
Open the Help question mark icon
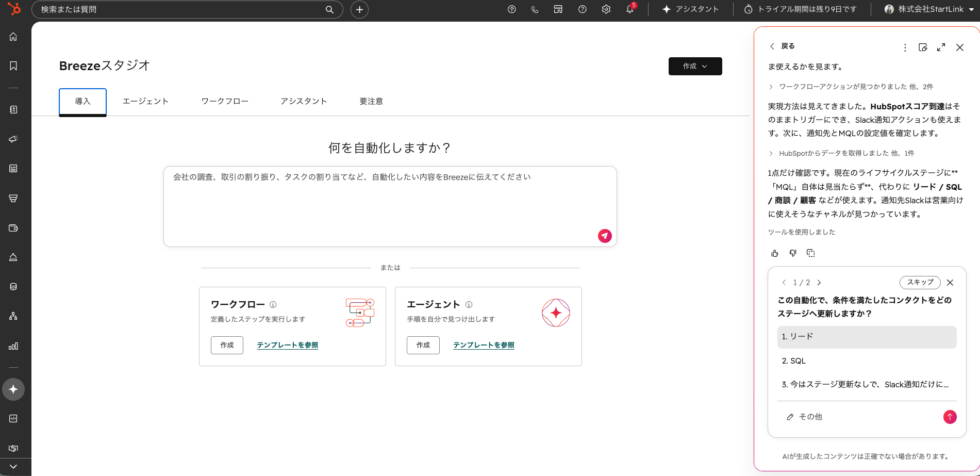tap(583, 9)
